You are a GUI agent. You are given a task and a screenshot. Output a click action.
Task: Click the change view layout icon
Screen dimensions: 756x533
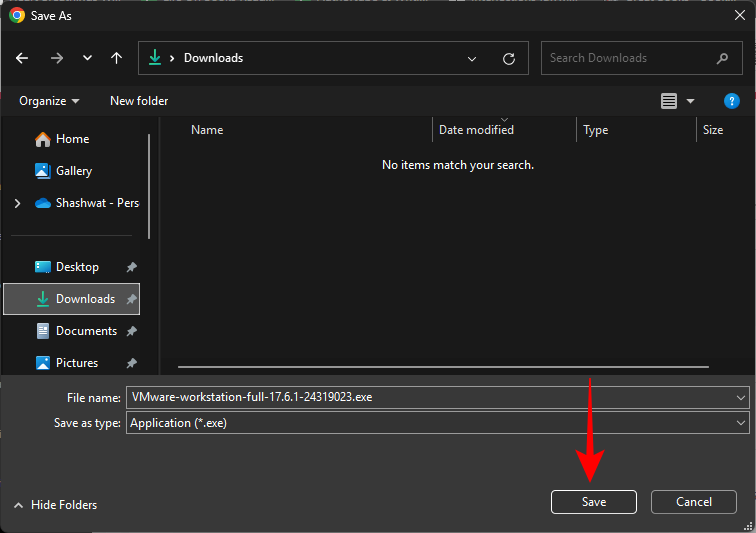pos(669,101)
